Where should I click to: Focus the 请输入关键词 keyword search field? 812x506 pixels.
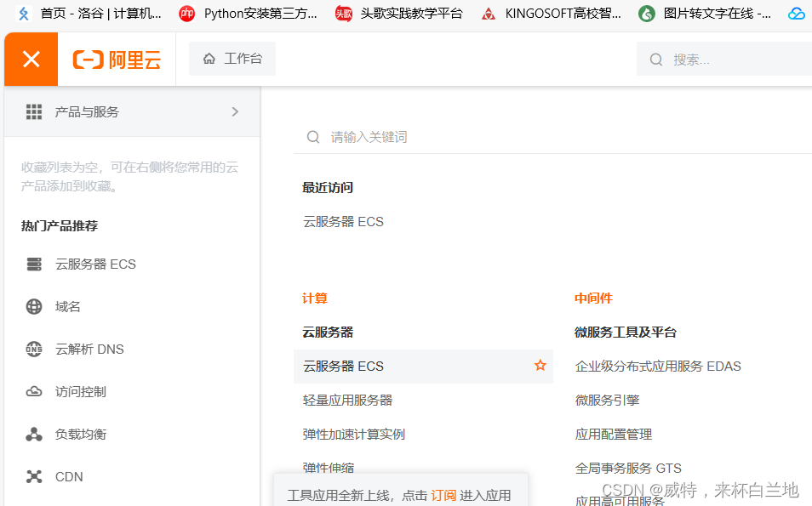coord(552,137)
